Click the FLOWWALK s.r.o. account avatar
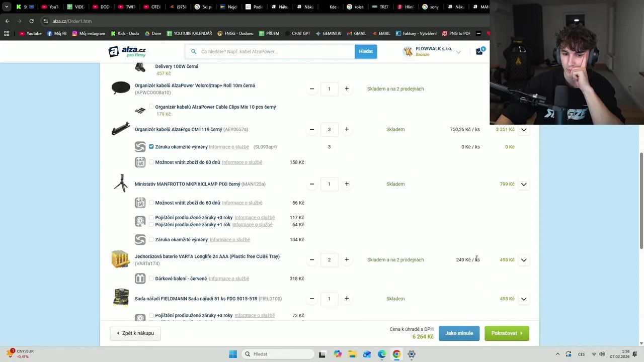This screenshot has height=362, width=644. 408,51
